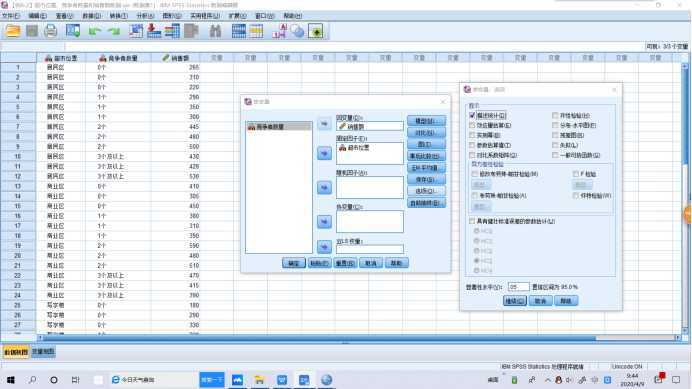
Task: Click the Redo green arrow icon
Action: [114, 31]
